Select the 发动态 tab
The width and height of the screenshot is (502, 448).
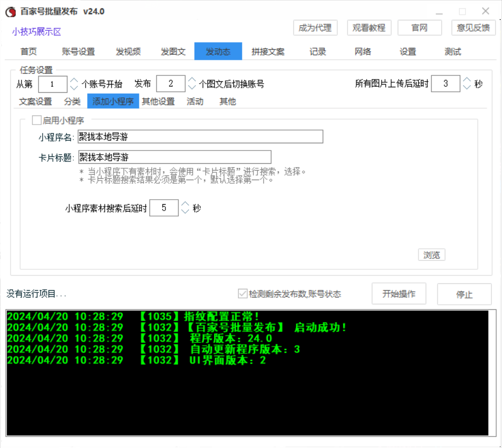tap(218, 51)
